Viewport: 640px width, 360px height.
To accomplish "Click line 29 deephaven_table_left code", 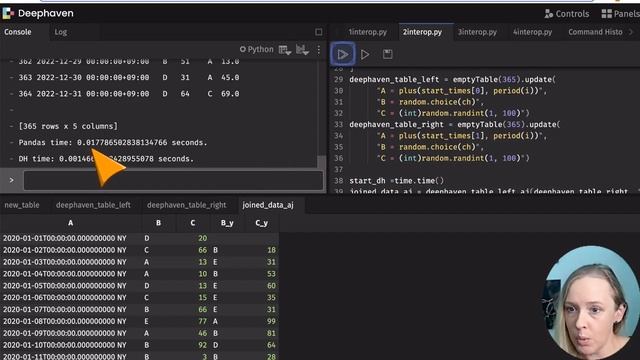I will pos(452,80).
